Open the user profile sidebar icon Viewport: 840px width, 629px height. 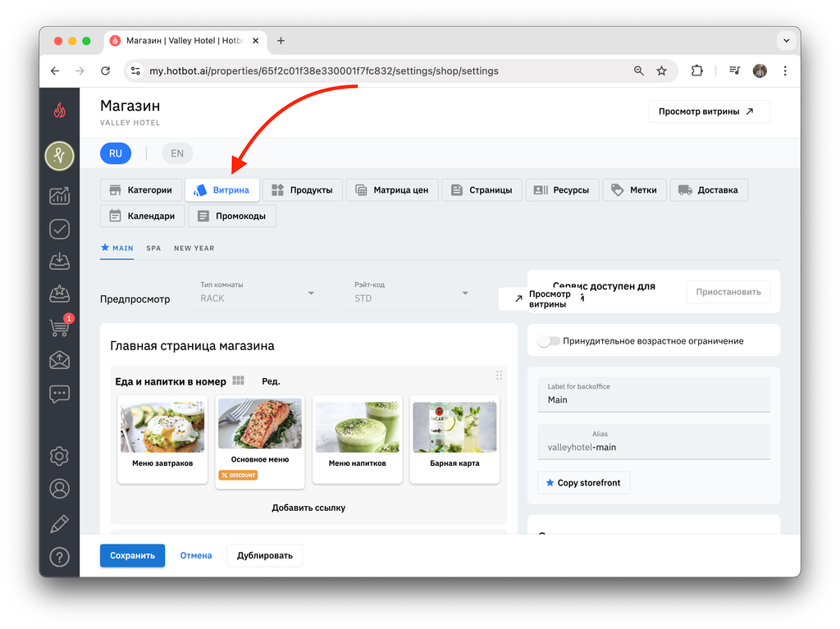(x=59, y=489)
